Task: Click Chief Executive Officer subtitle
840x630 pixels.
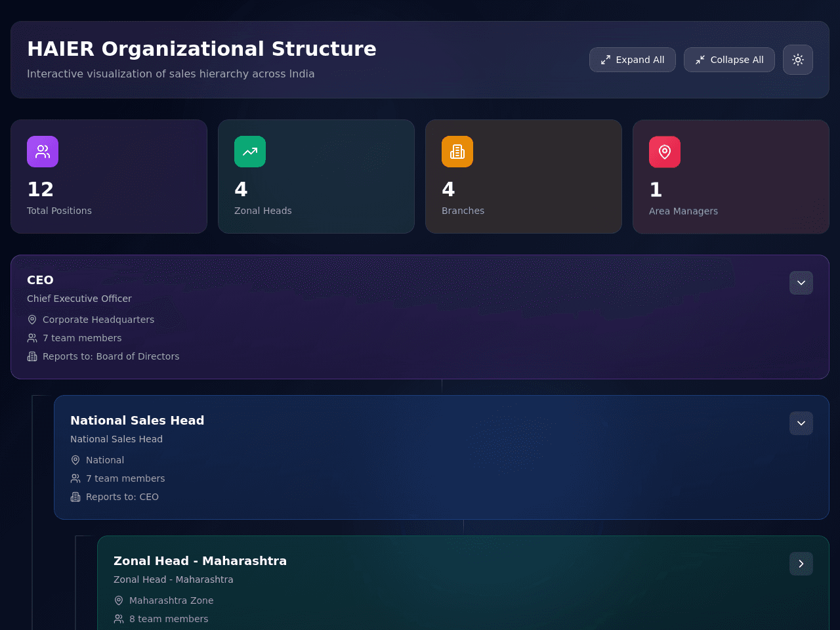Action: coord(79,299)
